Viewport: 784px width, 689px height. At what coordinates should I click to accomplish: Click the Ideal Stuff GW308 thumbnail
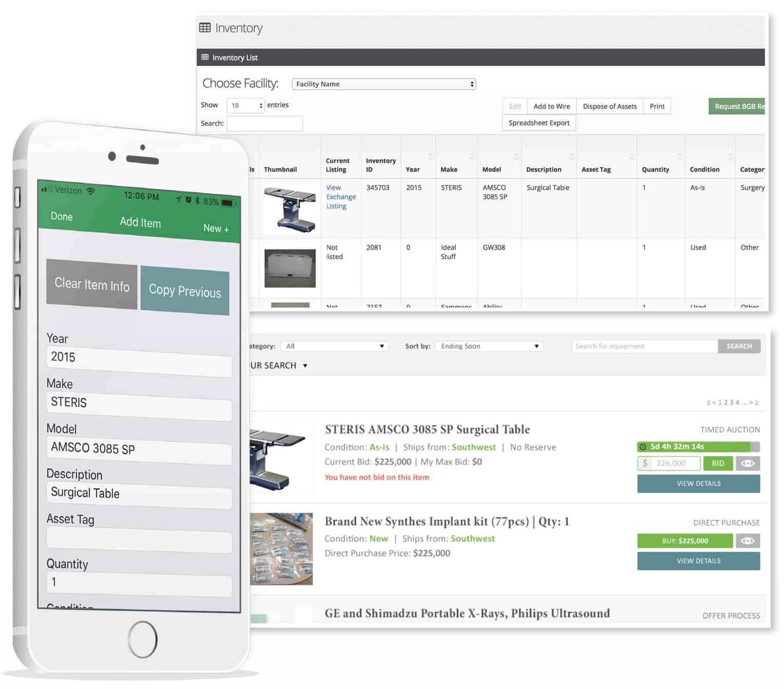click(x=290, y=268)
